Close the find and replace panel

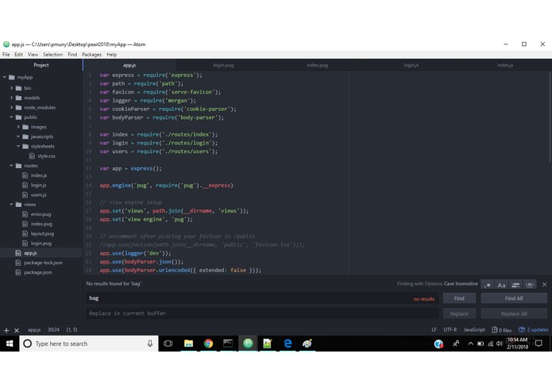544,284
